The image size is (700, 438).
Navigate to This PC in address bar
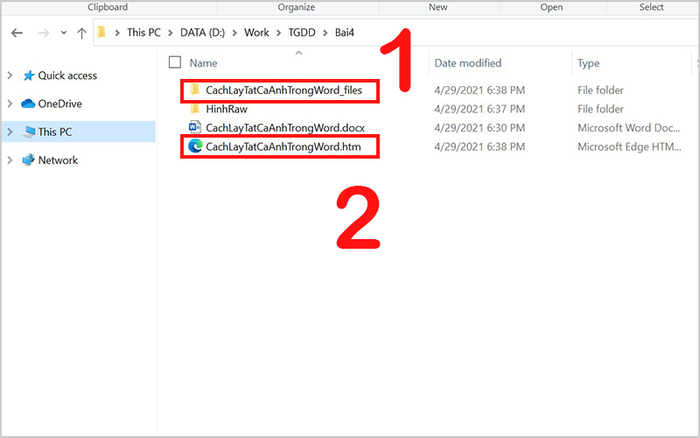tap(144, 33)
